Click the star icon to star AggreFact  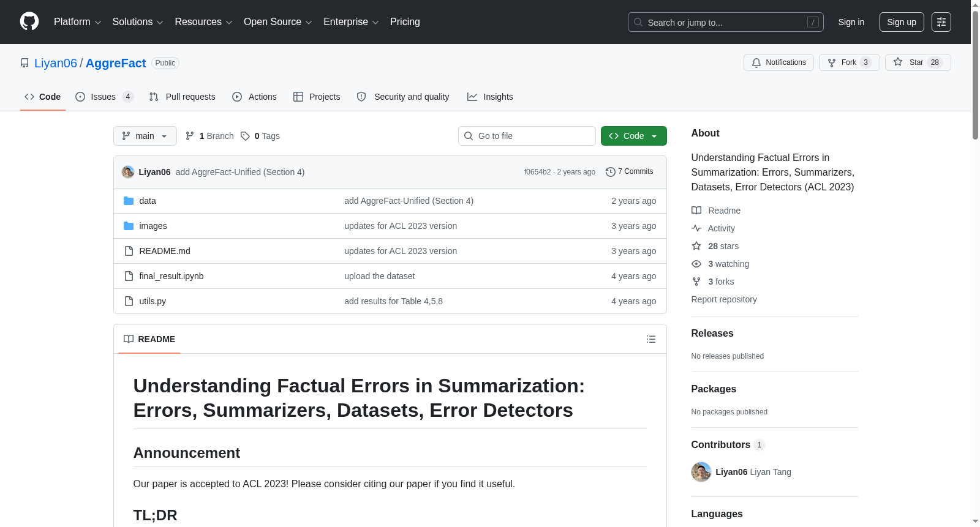point(898,62)
